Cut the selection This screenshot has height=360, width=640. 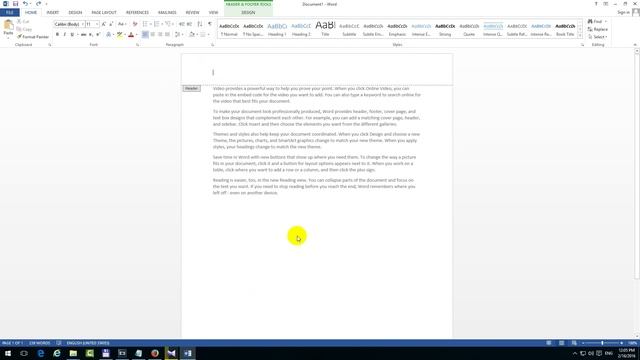tap(23, 21)
